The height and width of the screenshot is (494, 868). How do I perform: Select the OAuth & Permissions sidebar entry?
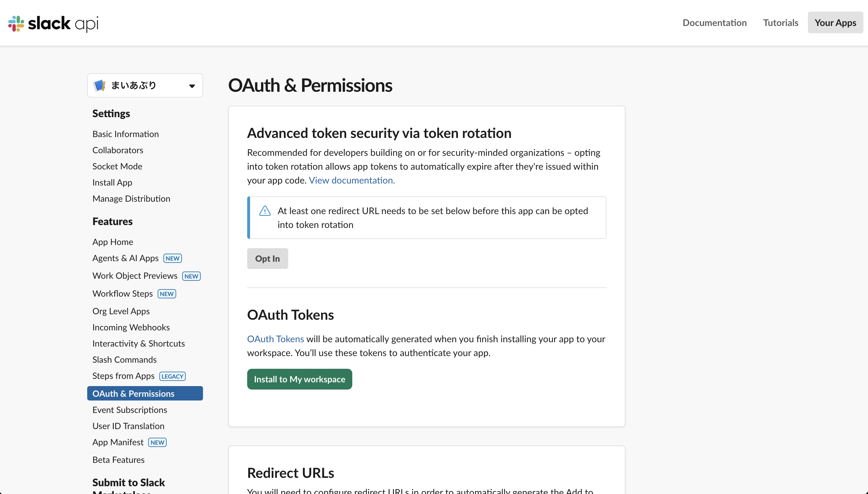pos(133,393)
